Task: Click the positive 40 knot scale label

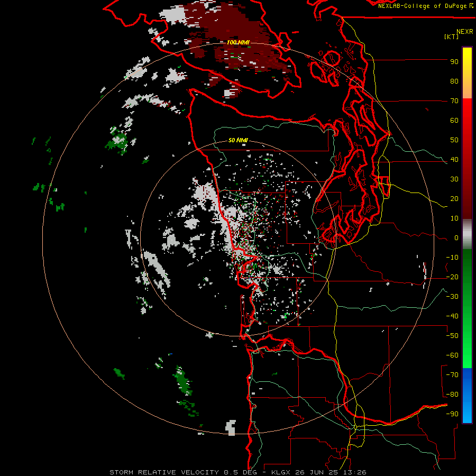Action: point(454,160)
